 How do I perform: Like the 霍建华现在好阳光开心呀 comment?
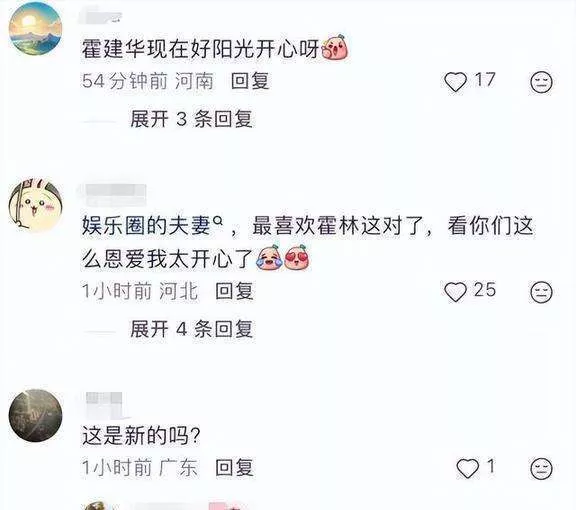pyautogui.click(x=456, y=82)
